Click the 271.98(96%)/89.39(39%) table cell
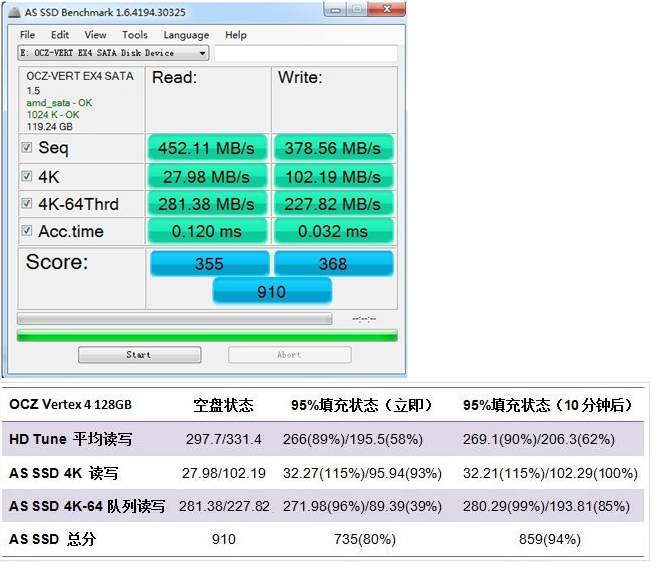Screen dimensions: 664x585 [362, 506]
